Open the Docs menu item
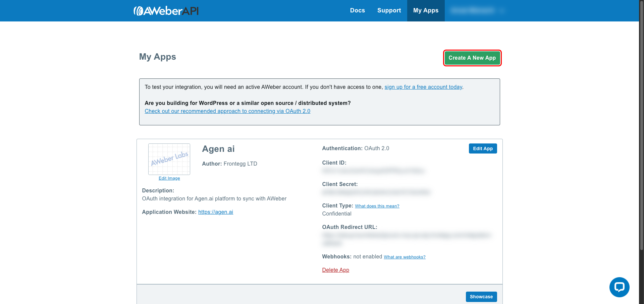 (x=357, y=10)
